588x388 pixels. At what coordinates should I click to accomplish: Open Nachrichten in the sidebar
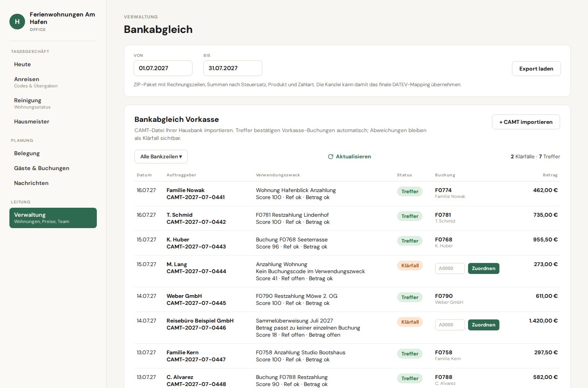click(x=53, y=183)
